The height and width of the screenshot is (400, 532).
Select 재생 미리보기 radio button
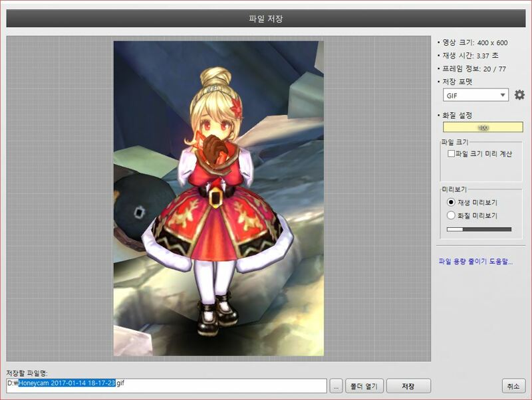[451, 203]
